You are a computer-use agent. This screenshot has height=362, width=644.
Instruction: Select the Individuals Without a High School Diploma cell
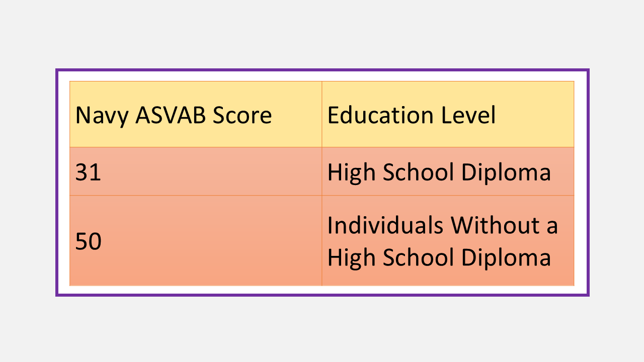[447, 241]
